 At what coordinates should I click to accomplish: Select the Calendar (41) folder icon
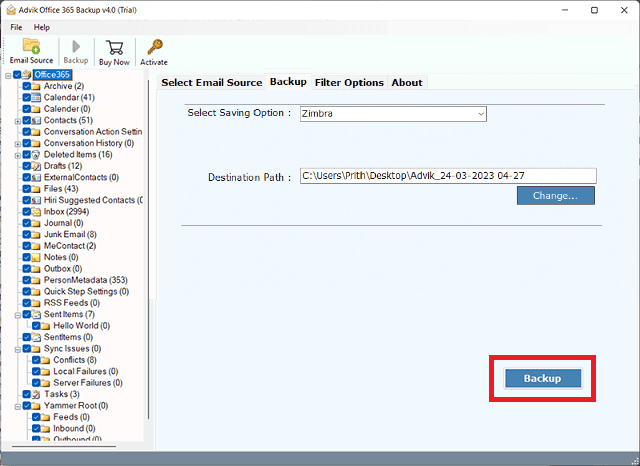click(x=36, y=98)
